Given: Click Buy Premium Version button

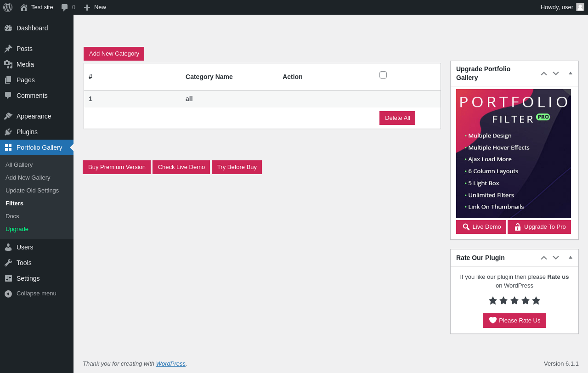Looking at the screenshot, I should (117, 167).
